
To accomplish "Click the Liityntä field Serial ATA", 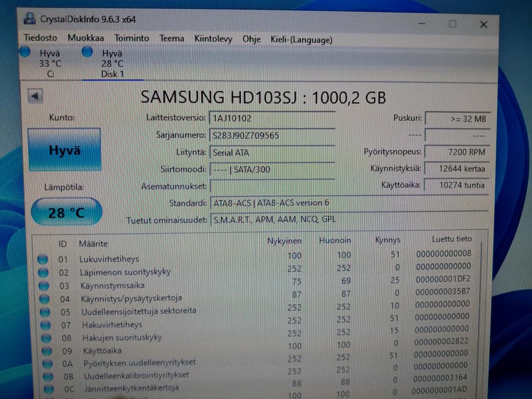I will 272,152.
